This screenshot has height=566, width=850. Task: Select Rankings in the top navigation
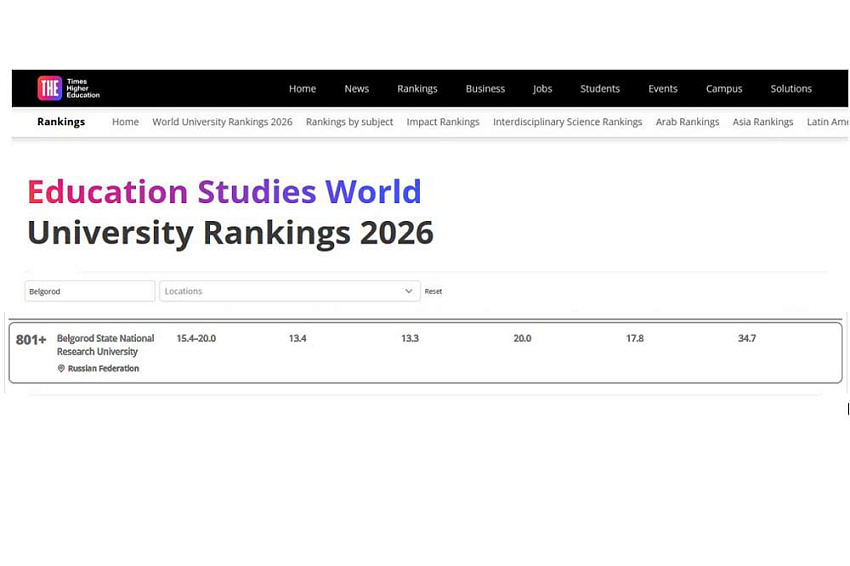417,89
